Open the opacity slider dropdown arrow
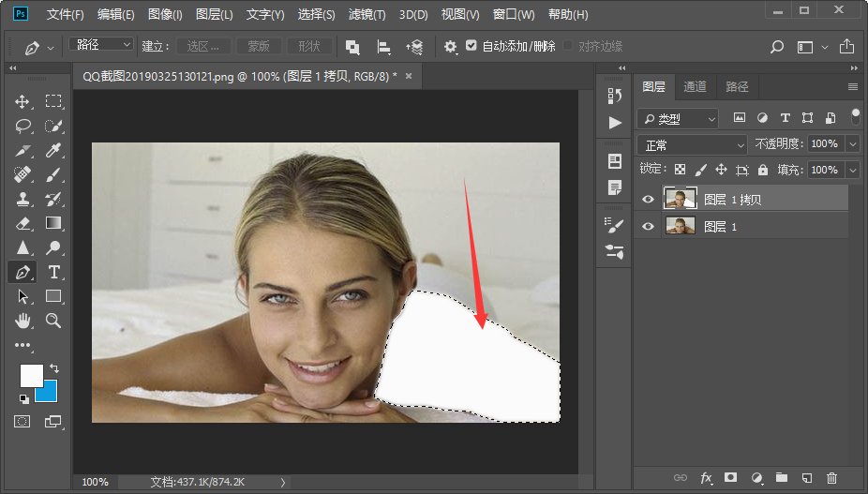The image size is (868, 494). (852, 144)
